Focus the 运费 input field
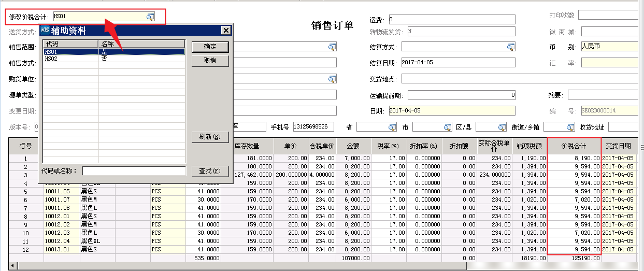The width and height of the screenshot is (644, 271). click(x=451, y=20)
